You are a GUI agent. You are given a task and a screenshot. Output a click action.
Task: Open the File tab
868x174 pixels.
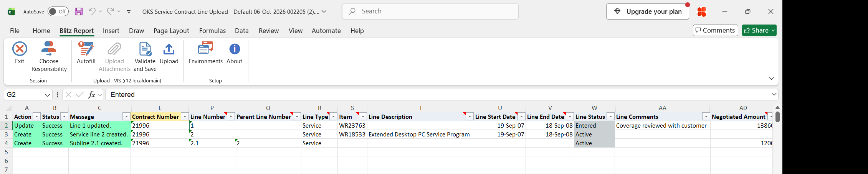15,31
